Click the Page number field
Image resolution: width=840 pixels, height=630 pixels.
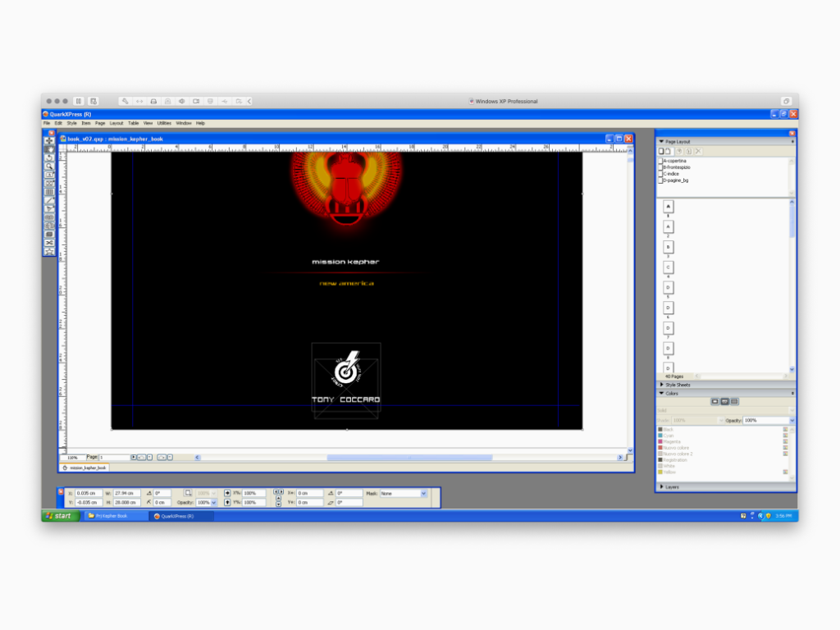pyautogui.click(x=115, y=458)
